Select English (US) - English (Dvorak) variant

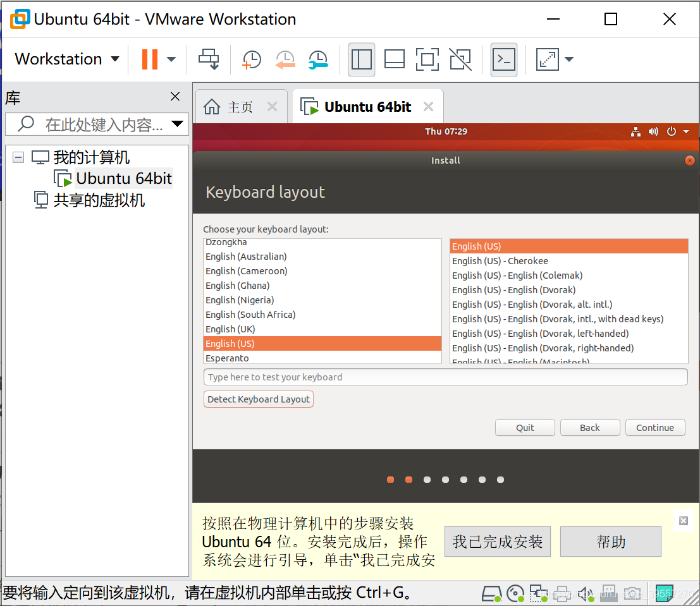[568, 290]
